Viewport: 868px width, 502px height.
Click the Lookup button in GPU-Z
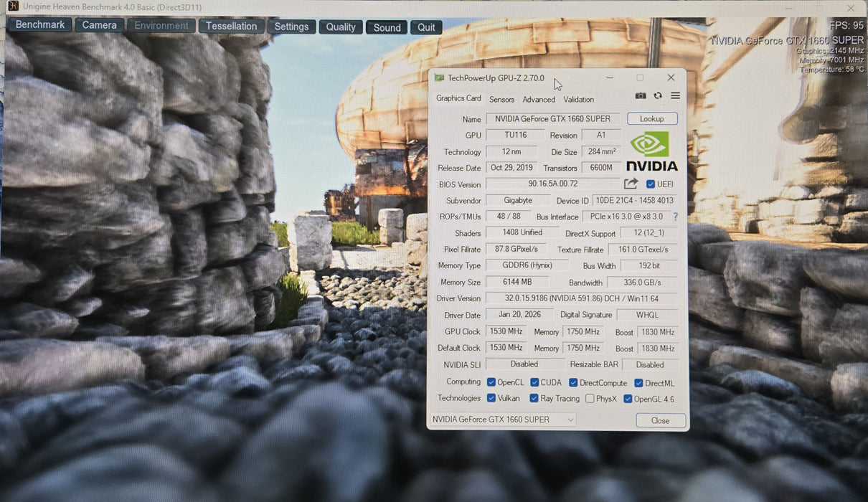pos(652,119)
